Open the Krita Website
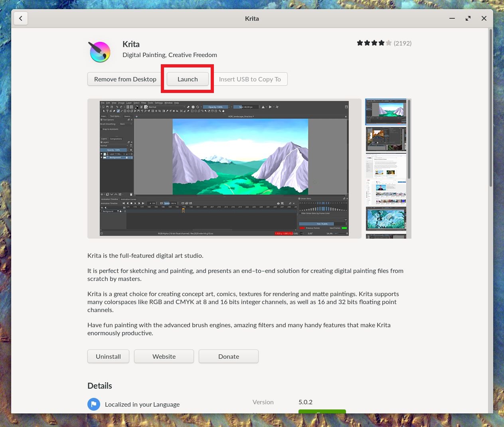This screenshot has width=504, height=427. (164, 356)
